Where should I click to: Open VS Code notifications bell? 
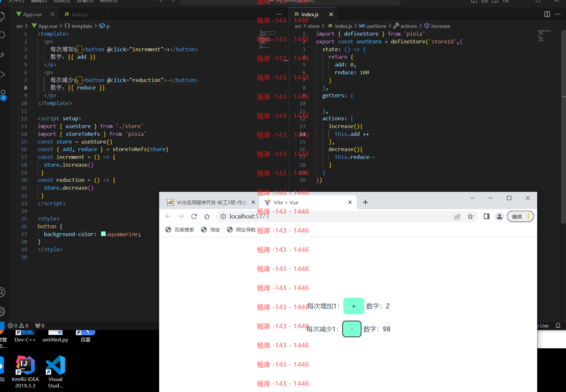[x=558, y=326]
